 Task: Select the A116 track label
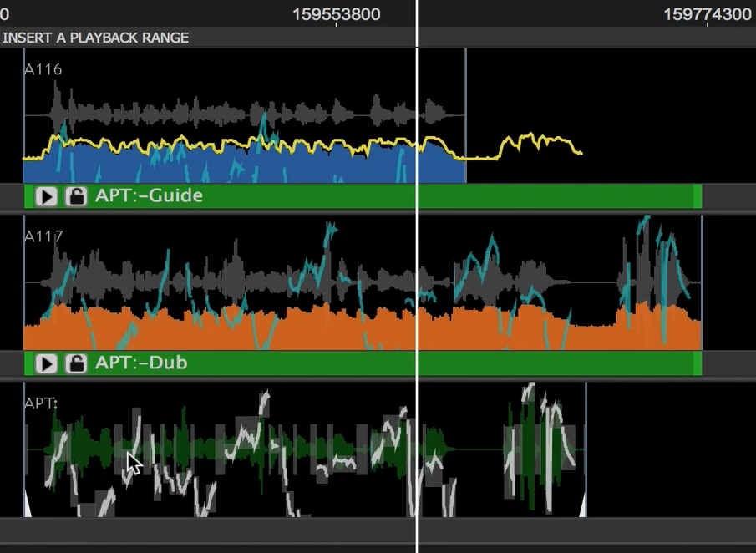[43, 69]
